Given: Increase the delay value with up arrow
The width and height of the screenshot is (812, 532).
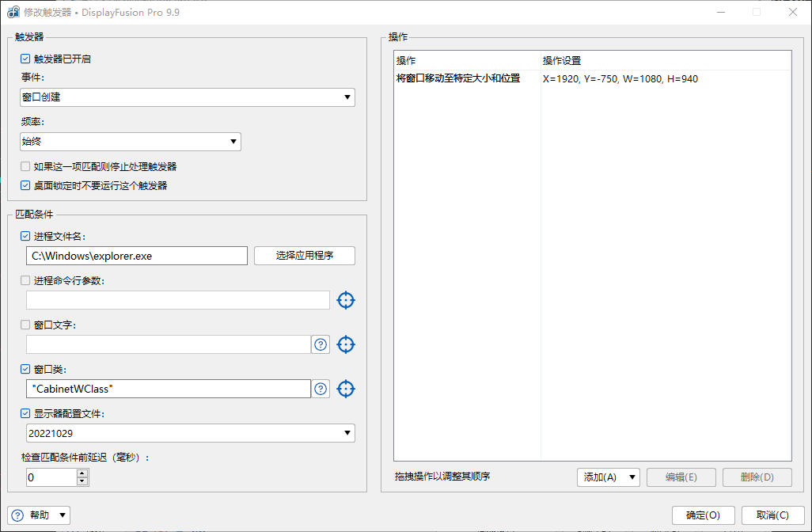Looking at the screenshot, I should click(x=82, y=473).
